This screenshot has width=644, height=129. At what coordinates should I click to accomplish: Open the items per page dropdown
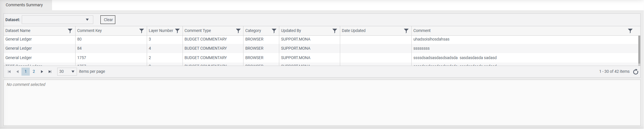pyautogui.click(x=73, y=72)
